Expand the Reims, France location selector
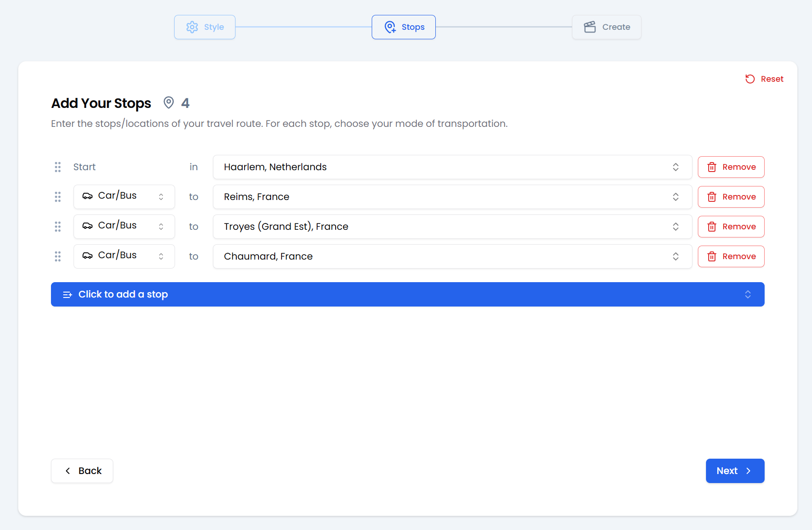Viewport: 812px width, 530px height. tap(452, 197)
